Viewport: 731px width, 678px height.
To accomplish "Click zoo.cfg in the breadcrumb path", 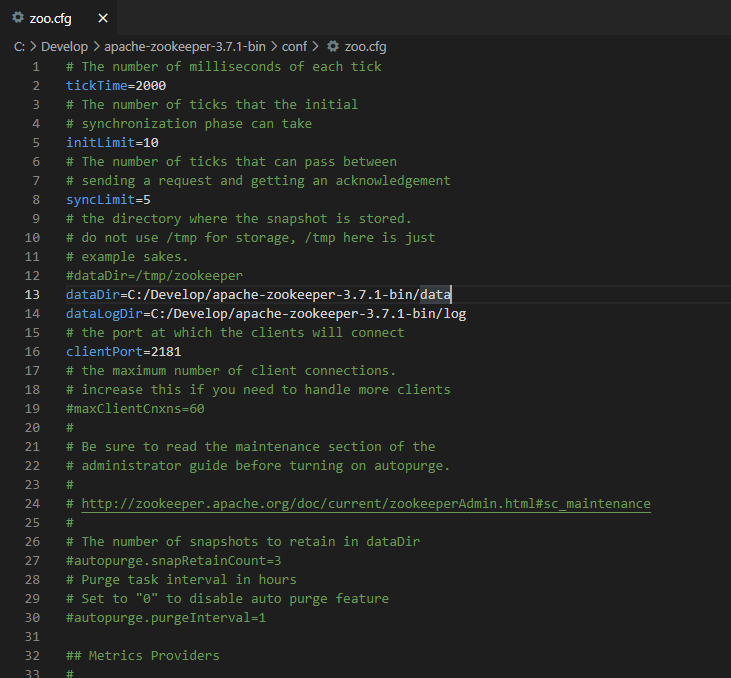I will coord(365,47).
